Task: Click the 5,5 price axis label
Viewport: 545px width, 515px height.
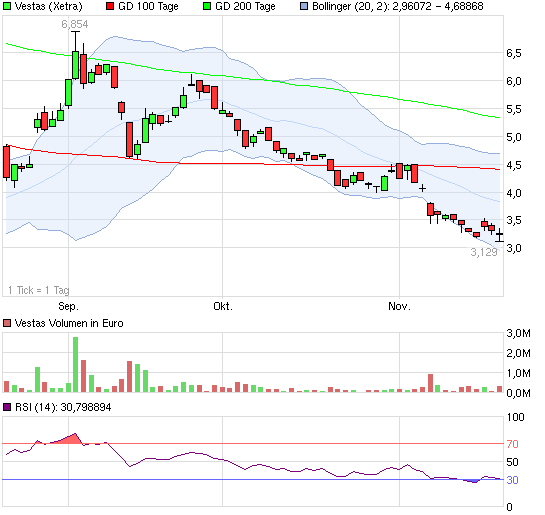Action: (x=514, y=109)
